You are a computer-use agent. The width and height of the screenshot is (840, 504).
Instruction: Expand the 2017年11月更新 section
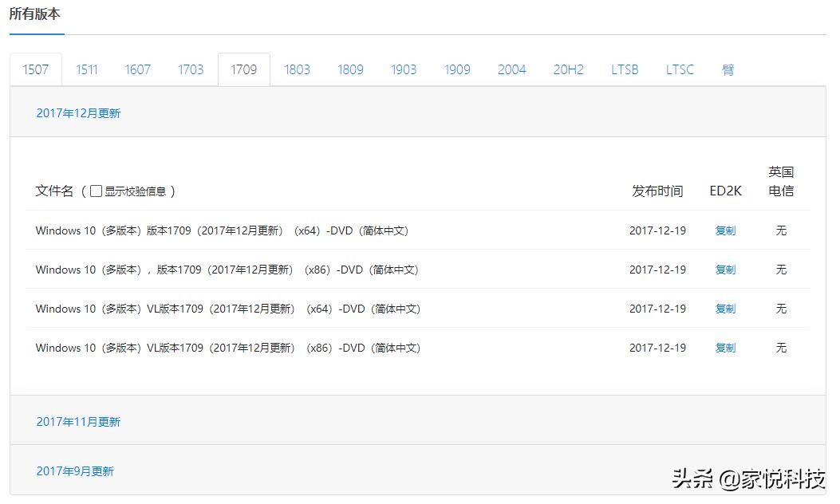click(78, 422)
